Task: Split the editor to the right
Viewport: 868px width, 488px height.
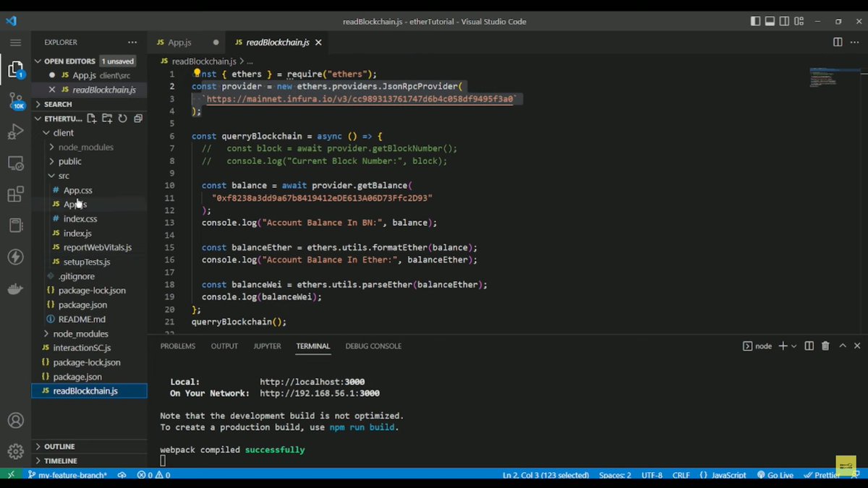Action: pyautogui.click(x=838, y=43)
